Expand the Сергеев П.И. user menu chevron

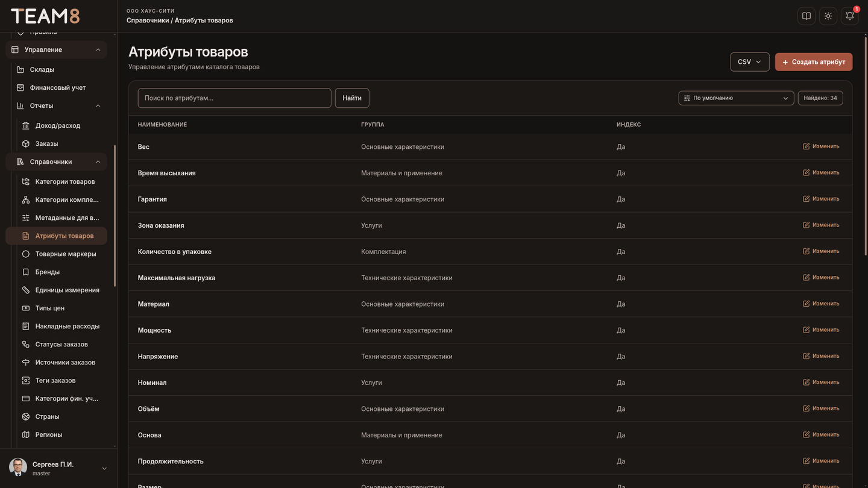[x=104, y=469]
